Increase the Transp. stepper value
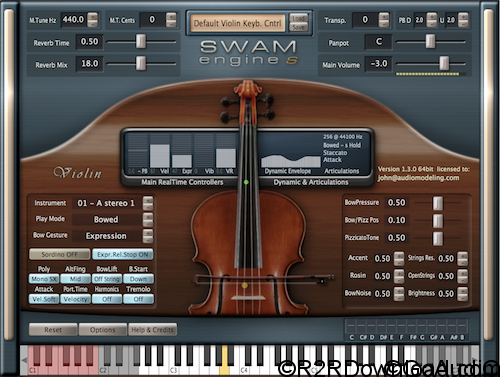The width and height of the screenshot is (500, 377). (x=384, y=16)
